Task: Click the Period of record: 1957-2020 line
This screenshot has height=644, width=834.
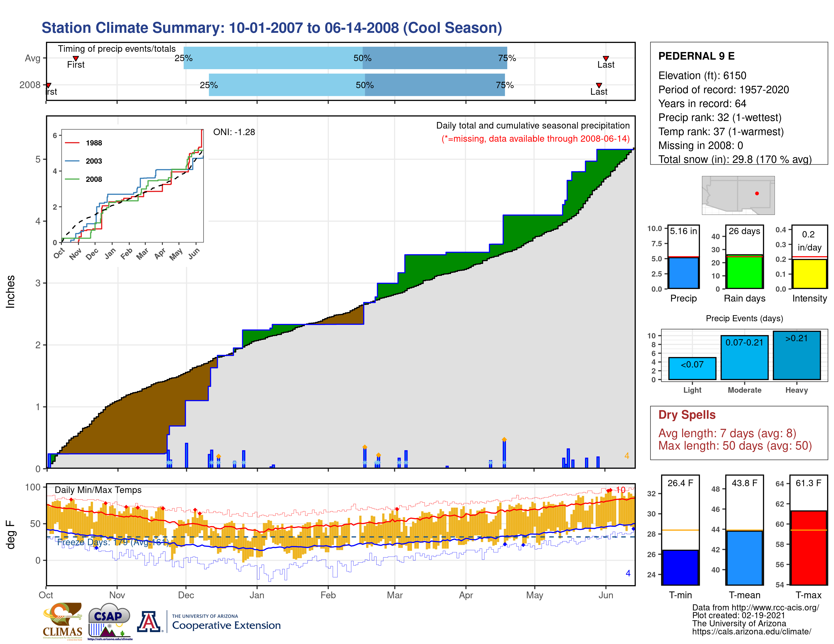Action: pos(724,90)
